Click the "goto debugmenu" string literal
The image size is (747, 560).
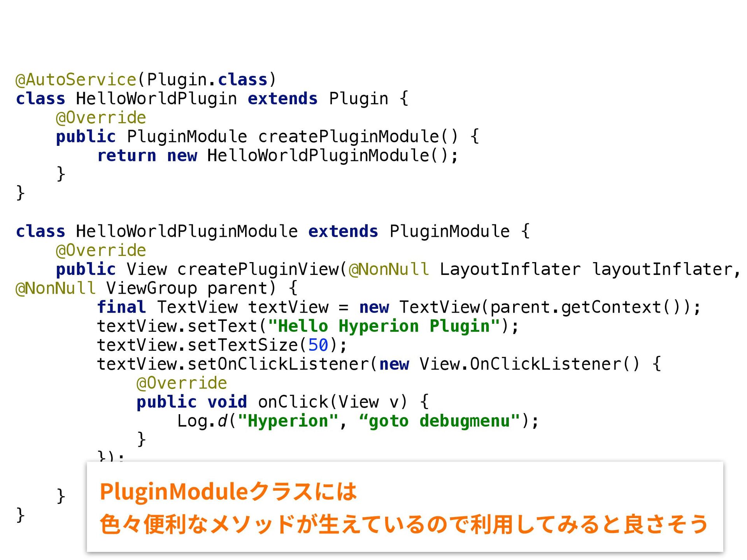pyautogui.click(x=440, y=421)
